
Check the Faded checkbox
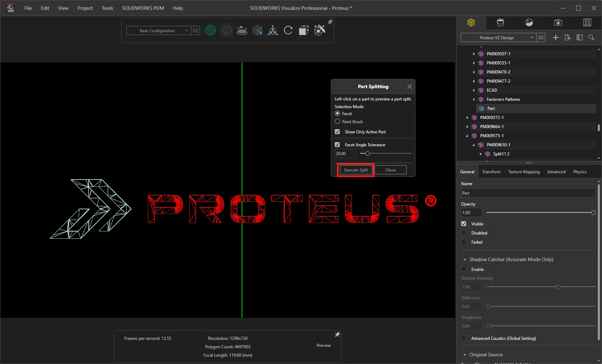click(x=464, y=242)
